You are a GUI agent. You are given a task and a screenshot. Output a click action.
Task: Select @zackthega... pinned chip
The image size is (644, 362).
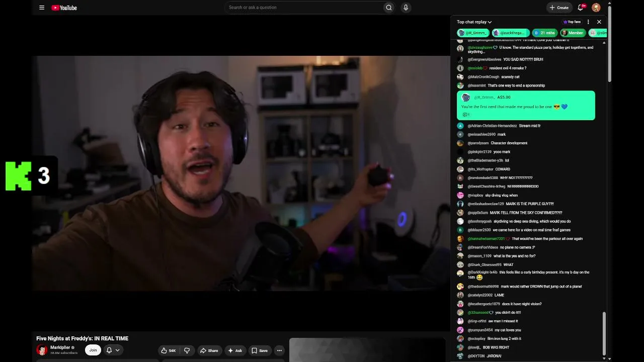click(x=511, y=33)
